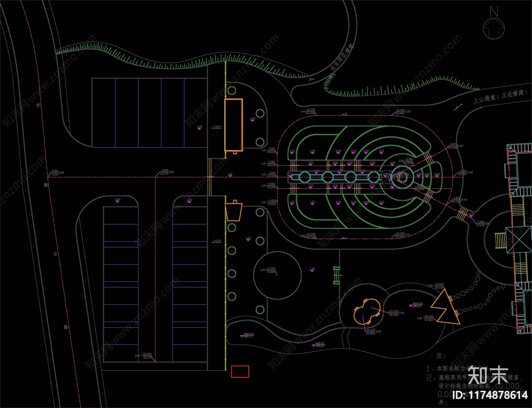
Task: Click the rotated label 去生活区道路
Action: (x=342, y=57)
